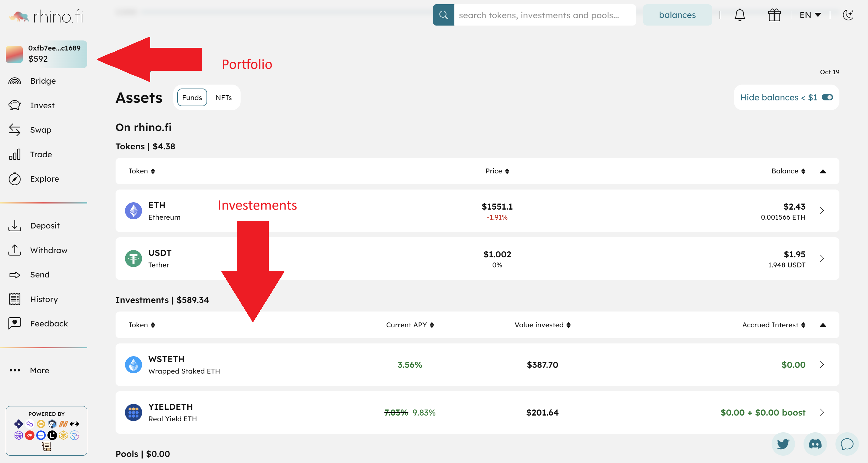
Task: Open Bridge from sidebar
Action: pyautogui.click(x=43, y=81)
